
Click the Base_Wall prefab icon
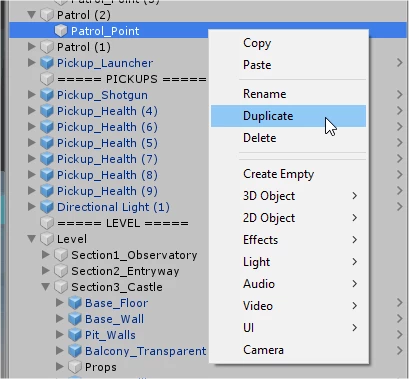click(75, 319)
